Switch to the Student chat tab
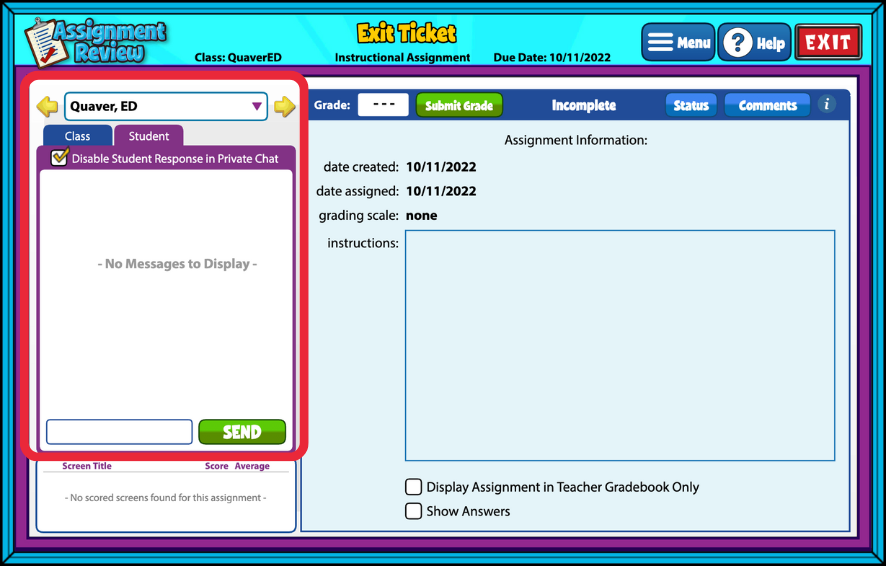The image size is (886, 566). [x=149, y=136]
